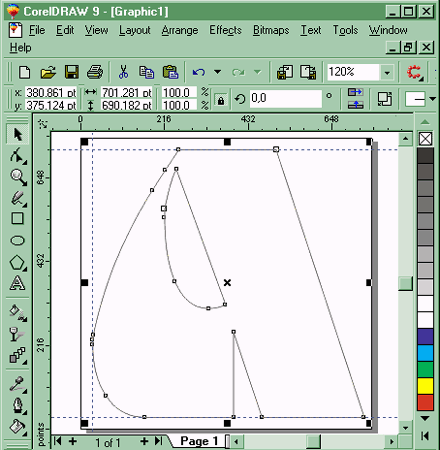Open the Bitmaps menu

271,30
